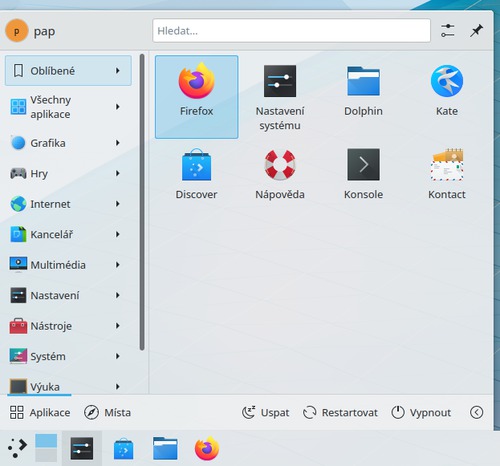500x466 pixels.
Task: Click the Vypnout power button
Action: [x=421, y=412]
